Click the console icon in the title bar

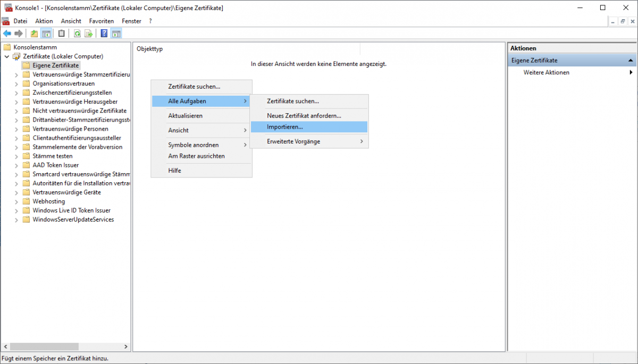7,7
